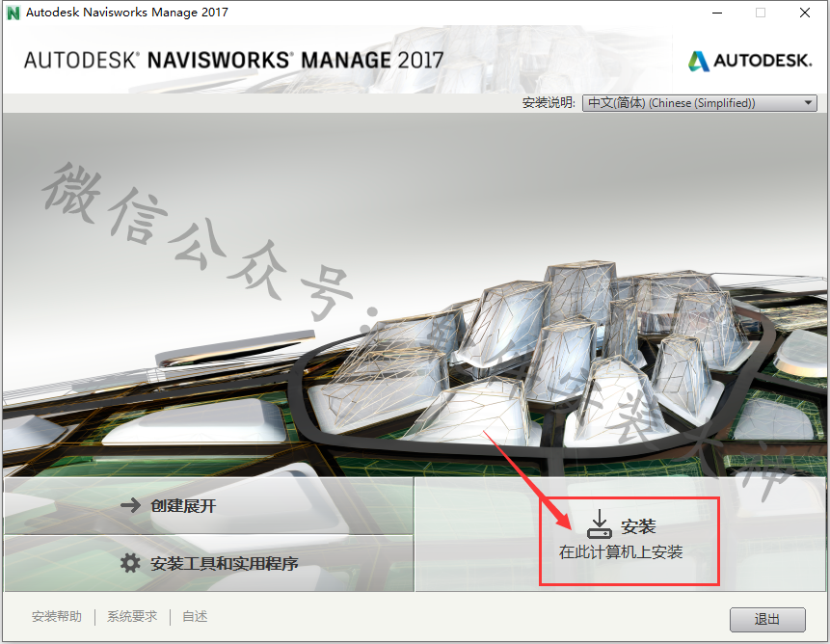Close the installer window
Viewport: 830px width, 644px height.
click(x=805, y=13)
